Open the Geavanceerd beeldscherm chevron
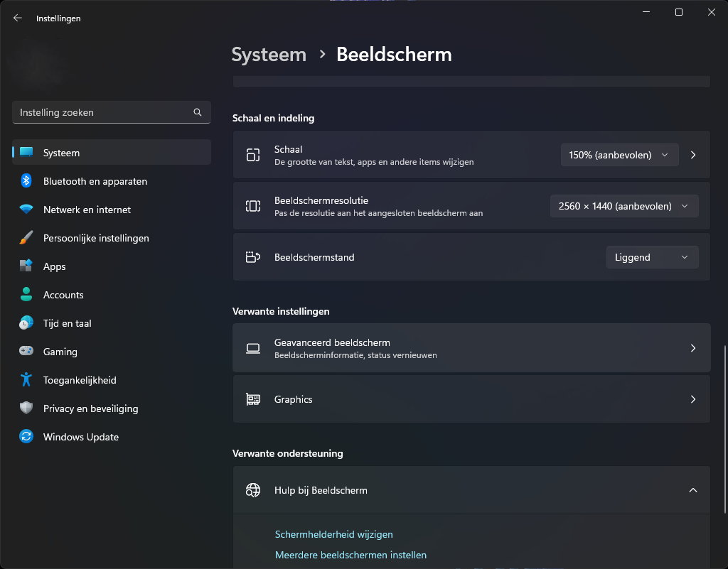The width and height of the screenshot is (728, 569). [x=692, y=348]
